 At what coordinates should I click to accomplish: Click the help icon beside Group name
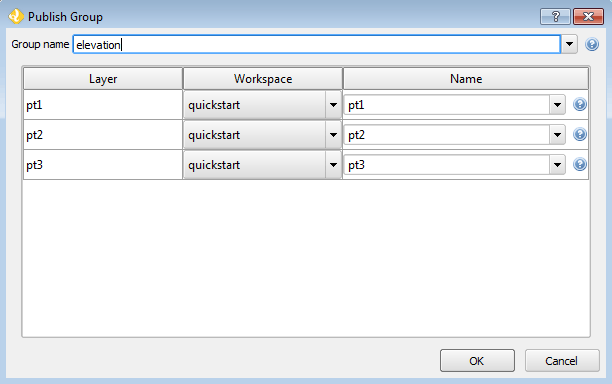coord(592,44)
